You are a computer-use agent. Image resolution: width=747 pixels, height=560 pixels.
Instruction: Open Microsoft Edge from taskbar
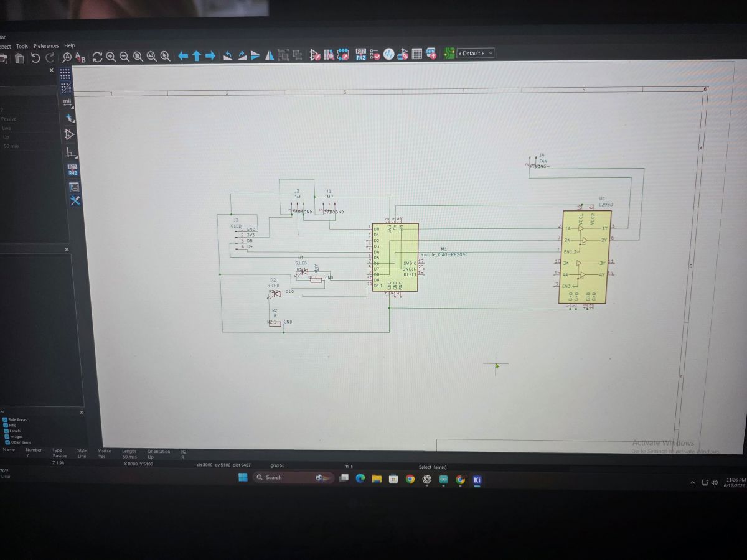pyautogui.click(x=360, y=478)
